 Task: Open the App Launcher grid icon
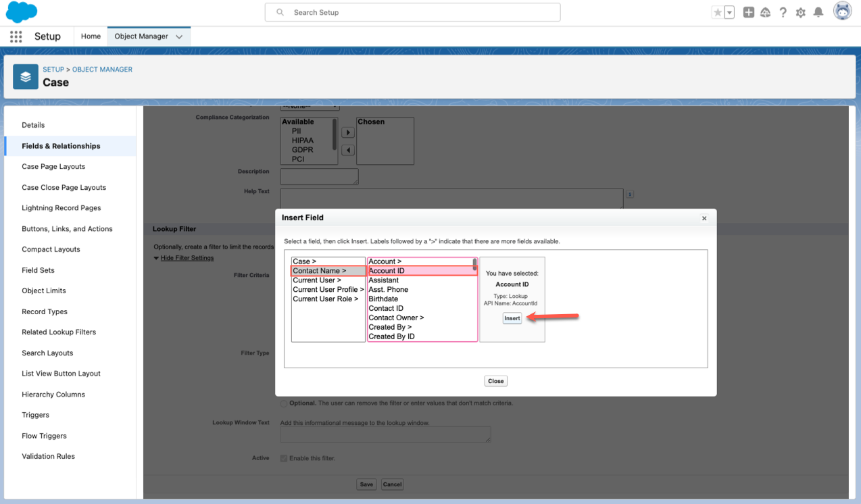(x=16, y=36)
